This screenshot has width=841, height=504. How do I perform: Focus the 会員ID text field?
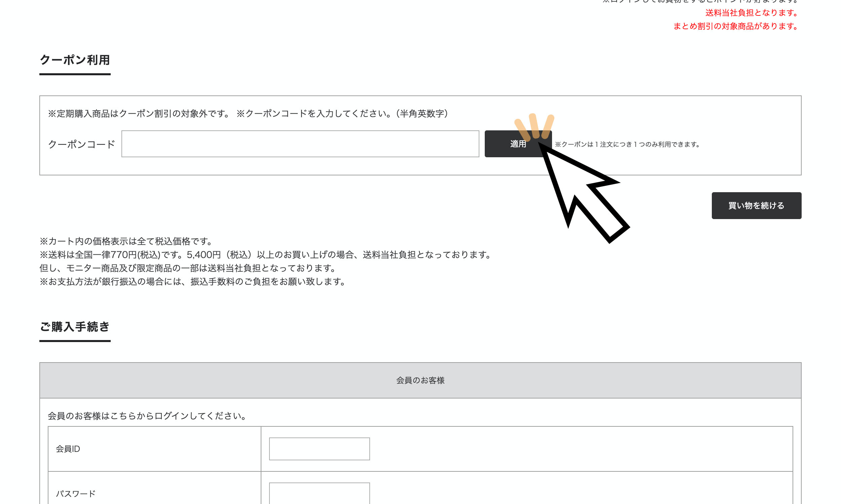[319, 449]
